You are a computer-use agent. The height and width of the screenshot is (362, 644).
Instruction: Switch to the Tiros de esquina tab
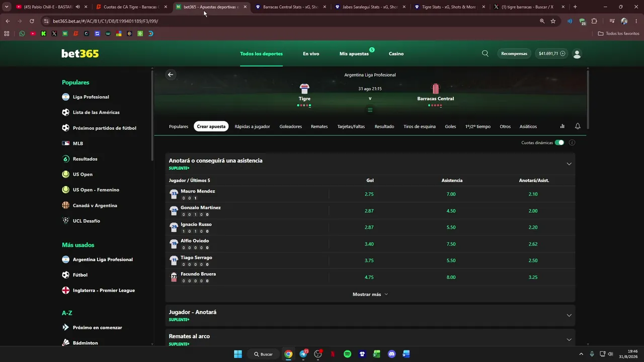(420, 126)
